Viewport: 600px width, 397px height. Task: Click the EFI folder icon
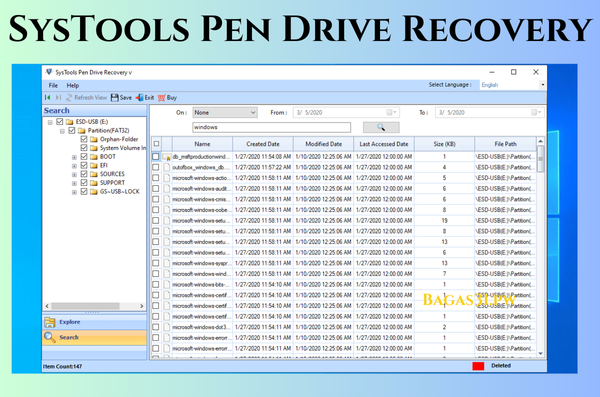(94, 165)
